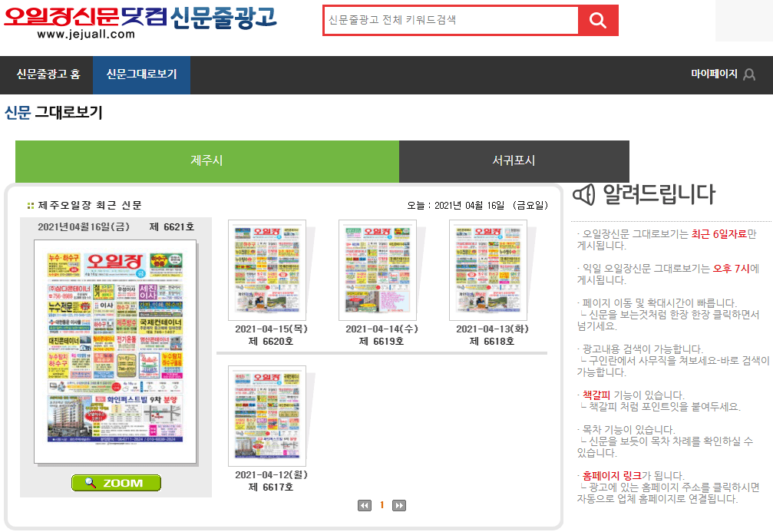Click the 2021년04월16일(금) issue date
Viewport: 773px width, 532px height.
pyautogui.click(x=84, y=226)
